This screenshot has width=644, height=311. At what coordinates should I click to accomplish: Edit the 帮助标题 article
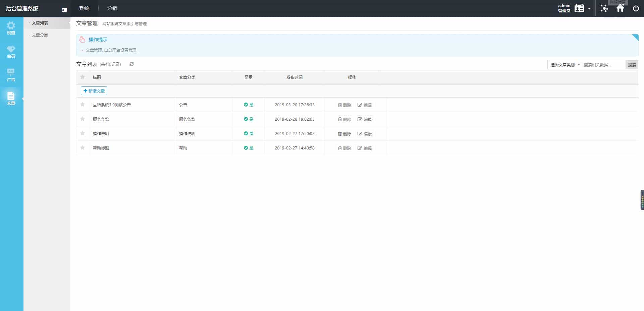(365, 148)
